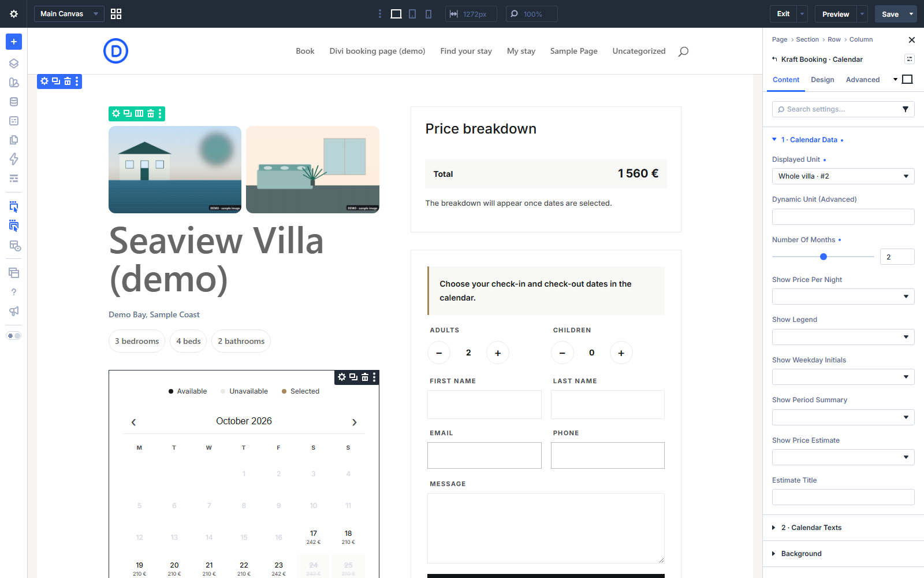Click Row in the breadcrumb
Viewport: 924px width, 578px height.
click(x=834, y=39)
